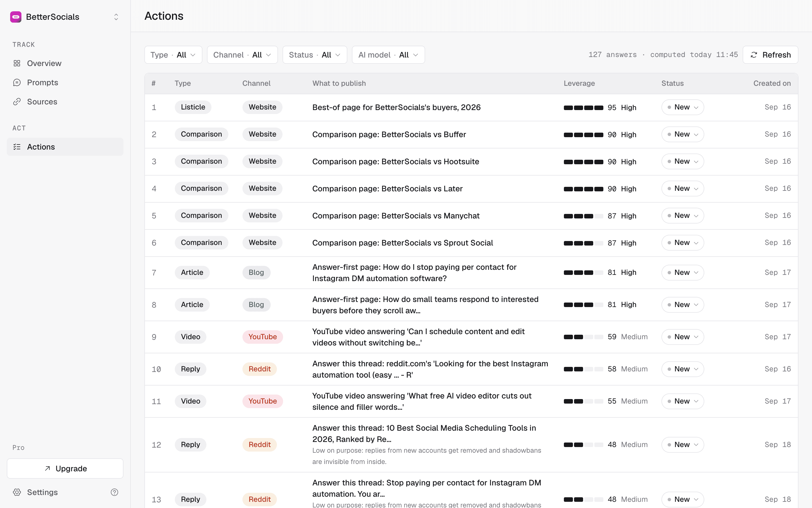Open the Channel filter dropdown
The image size is (812, 508).
click(x=242, y=55)
